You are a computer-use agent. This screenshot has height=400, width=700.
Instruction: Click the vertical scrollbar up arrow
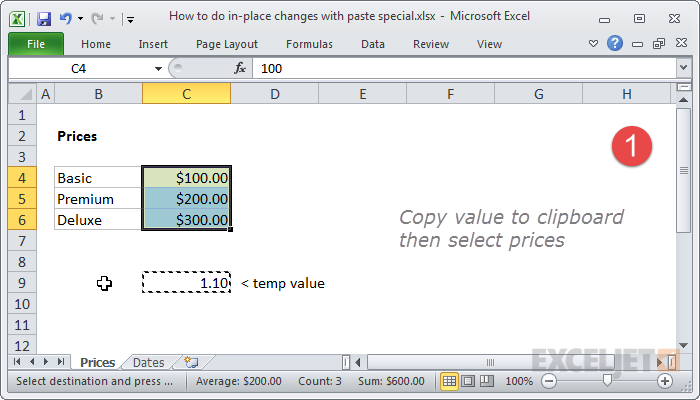(x=683, y=100)
